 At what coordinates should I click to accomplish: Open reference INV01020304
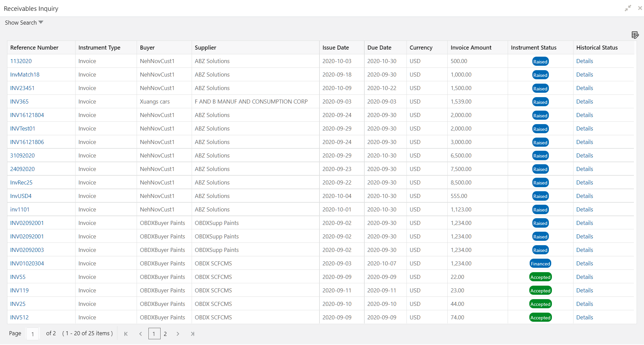27,263
